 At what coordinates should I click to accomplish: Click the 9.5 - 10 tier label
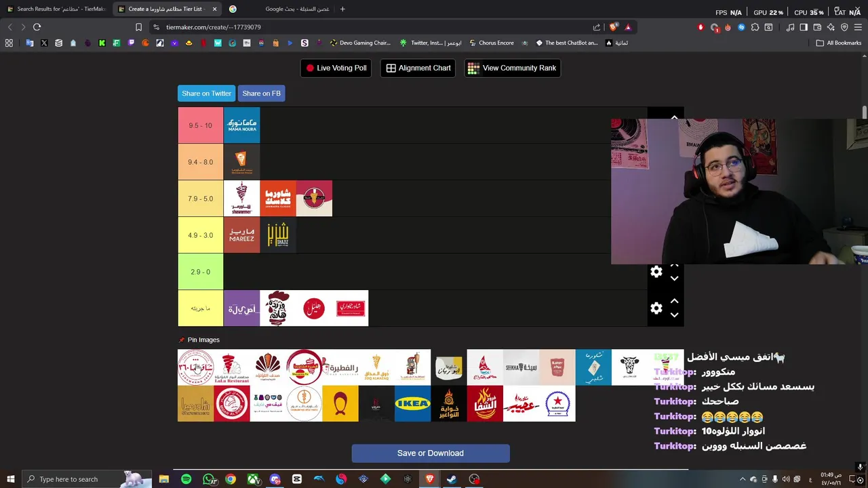[201, 125]
